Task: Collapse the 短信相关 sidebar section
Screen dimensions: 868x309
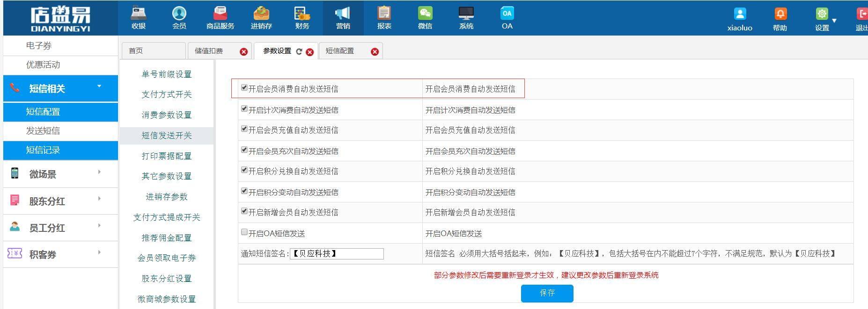Action: point(60,88)
